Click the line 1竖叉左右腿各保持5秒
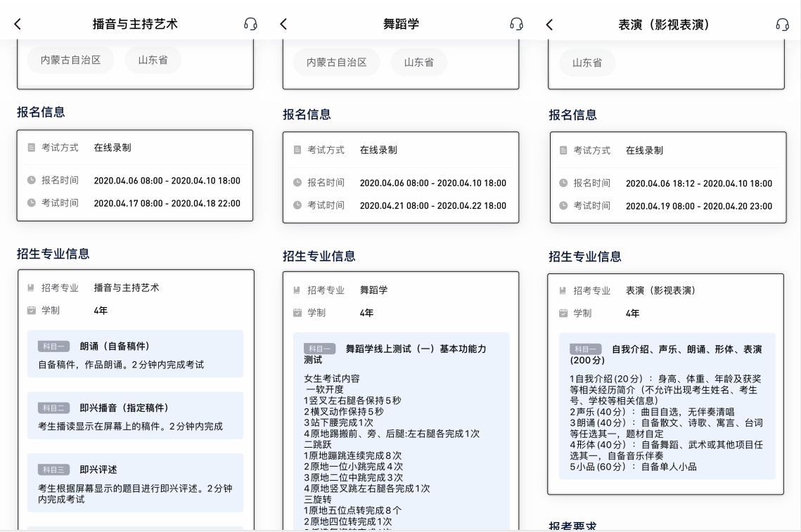This screenshot has width=801, height=532. [x=352, y=401]
